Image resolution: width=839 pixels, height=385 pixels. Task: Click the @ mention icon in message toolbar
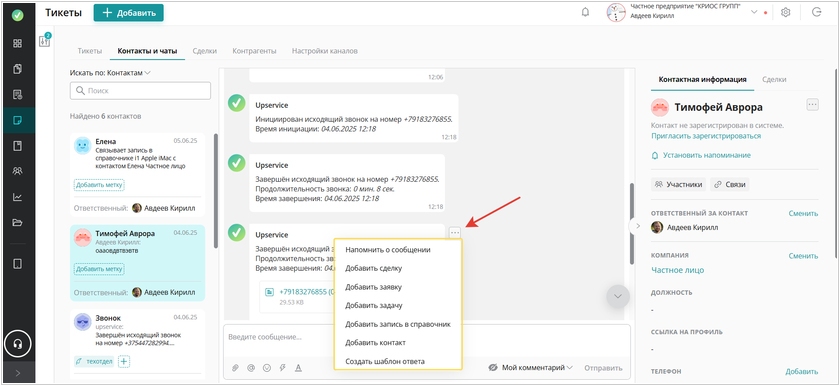(250, 368)
